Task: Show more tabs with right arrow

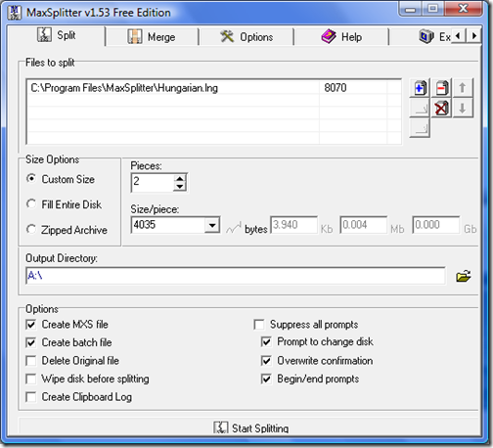Action: 474,35
